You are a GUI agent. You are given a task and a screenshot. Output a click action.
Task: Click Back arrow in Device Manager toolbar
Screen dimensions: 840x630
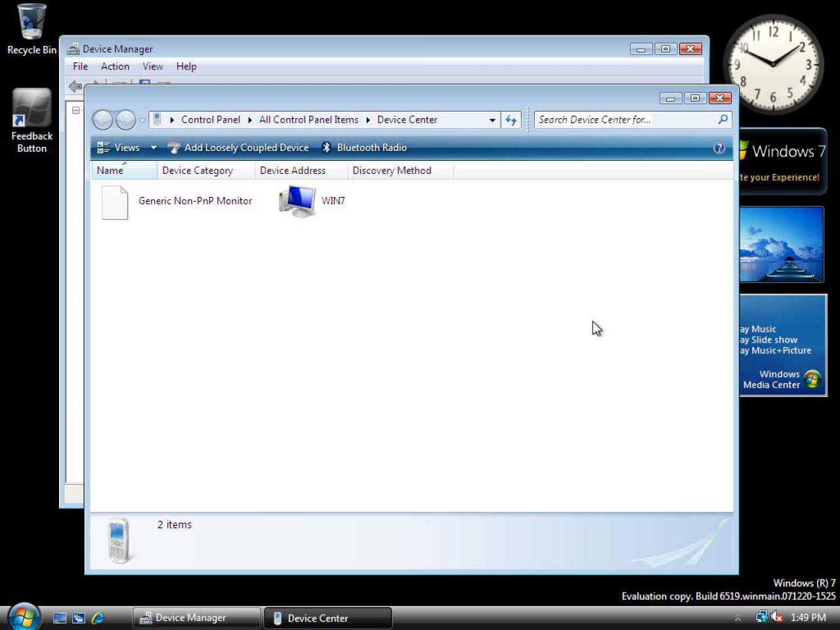pos(75,86)
